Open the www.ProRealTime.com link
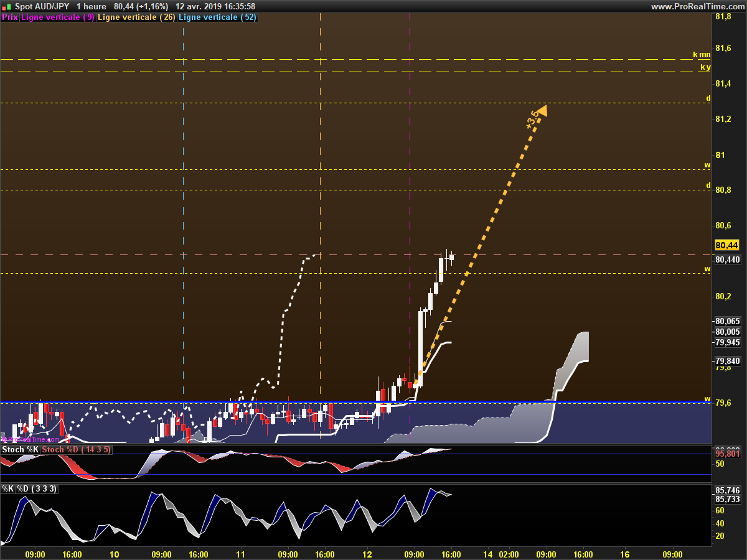 tap(697, 6)
